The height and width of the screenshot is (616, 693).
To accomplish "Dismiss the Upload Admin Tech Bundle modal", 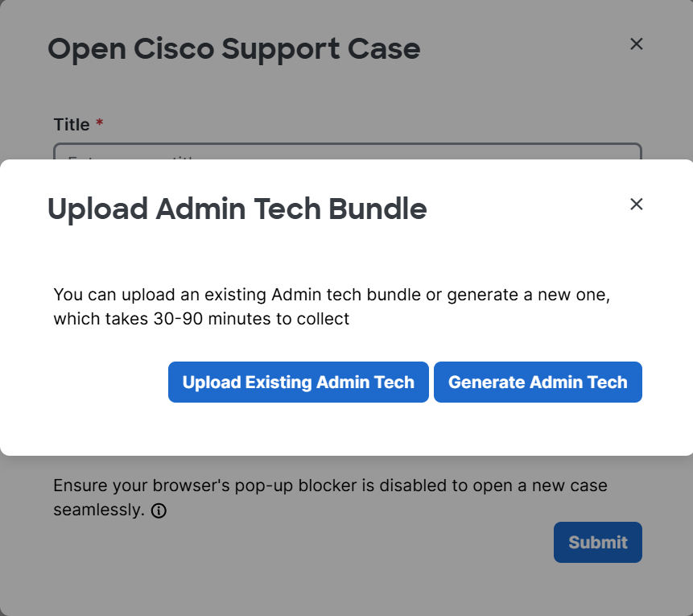I will [636, 205].
